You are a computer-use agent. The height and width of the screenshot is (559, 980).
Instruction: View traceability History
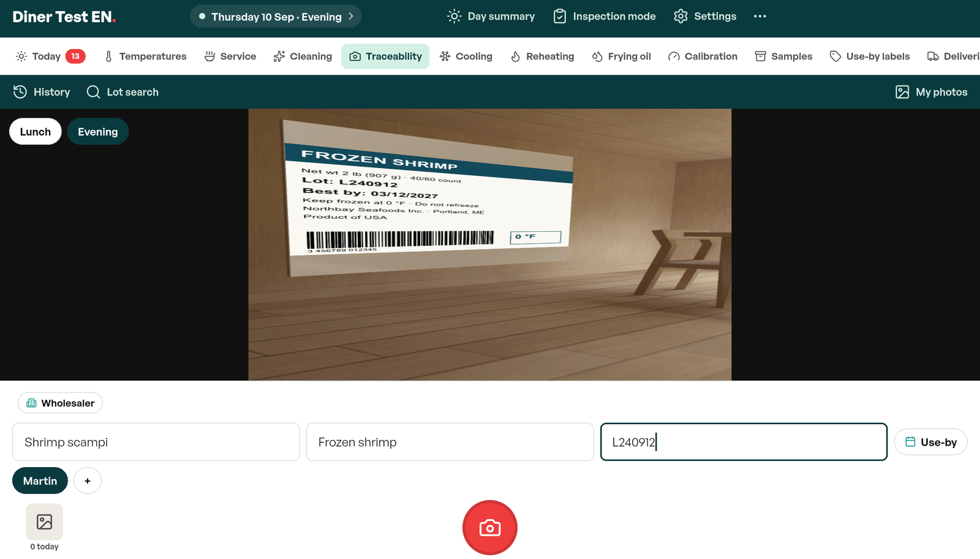click(x=42, y=92)
